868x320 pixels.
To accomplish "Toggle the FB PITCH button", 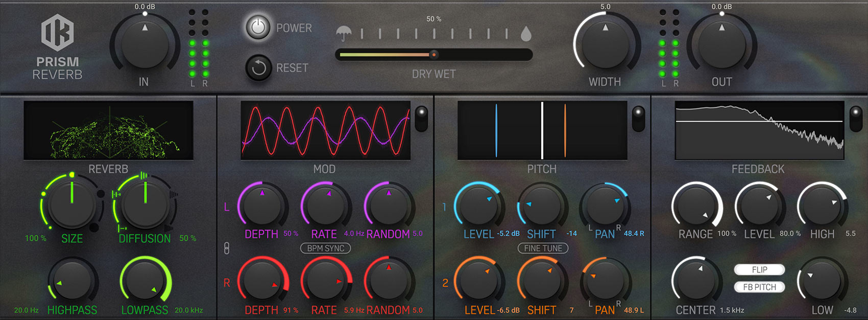I will [x=759, y=287].
